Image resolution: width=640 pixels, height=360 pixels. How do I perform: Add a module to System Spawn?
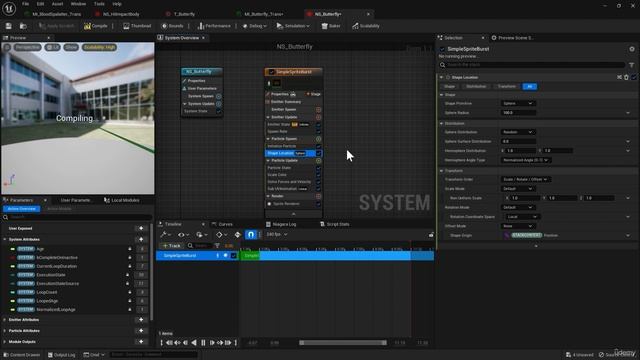(219, 96)
